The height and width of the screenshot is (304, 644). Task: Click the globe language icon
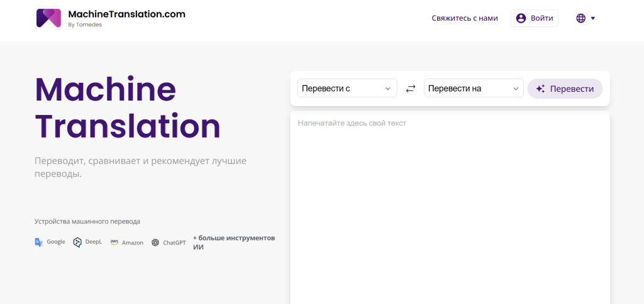click(x=580, y=18)
